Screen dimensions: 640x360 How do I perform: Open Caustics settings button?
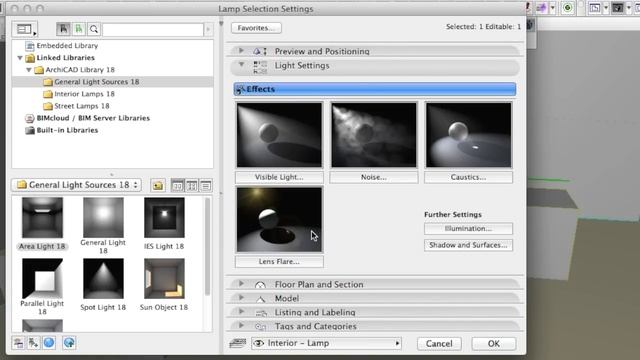469,177
